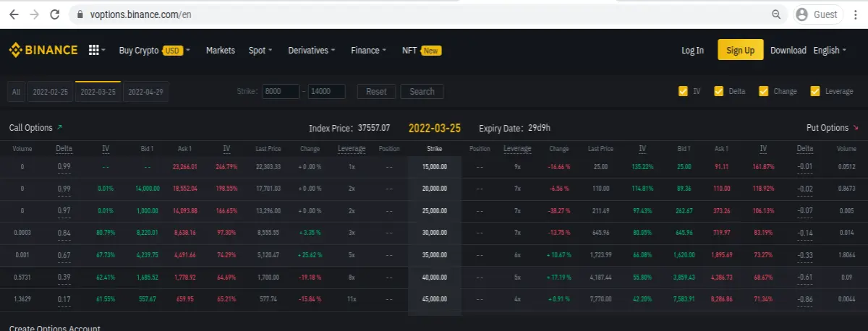Click put ask price 8,286.86
The width and height of the screenshot is (868, 331).
(x=721, y=301)
